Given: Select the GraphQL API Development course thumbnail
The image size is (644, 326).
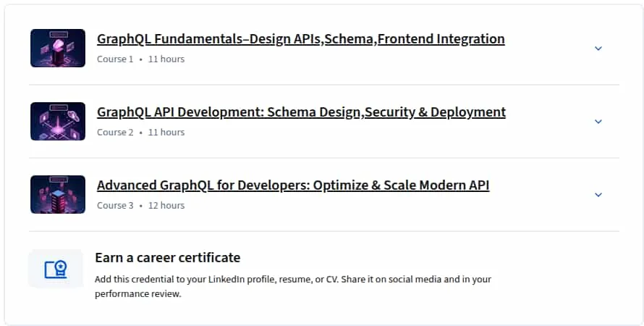Looking at the screenshot, I should (58, 121).
